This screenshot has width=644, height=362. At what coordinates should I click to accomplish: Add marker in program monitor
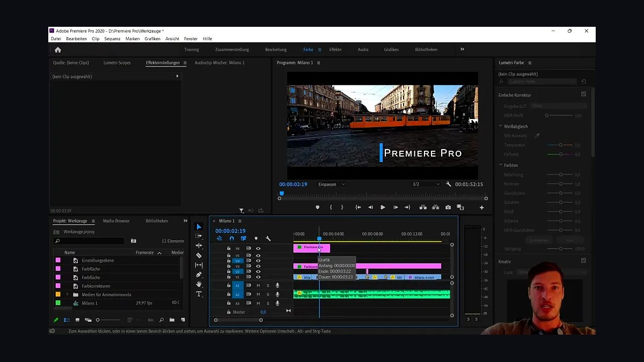317,208
